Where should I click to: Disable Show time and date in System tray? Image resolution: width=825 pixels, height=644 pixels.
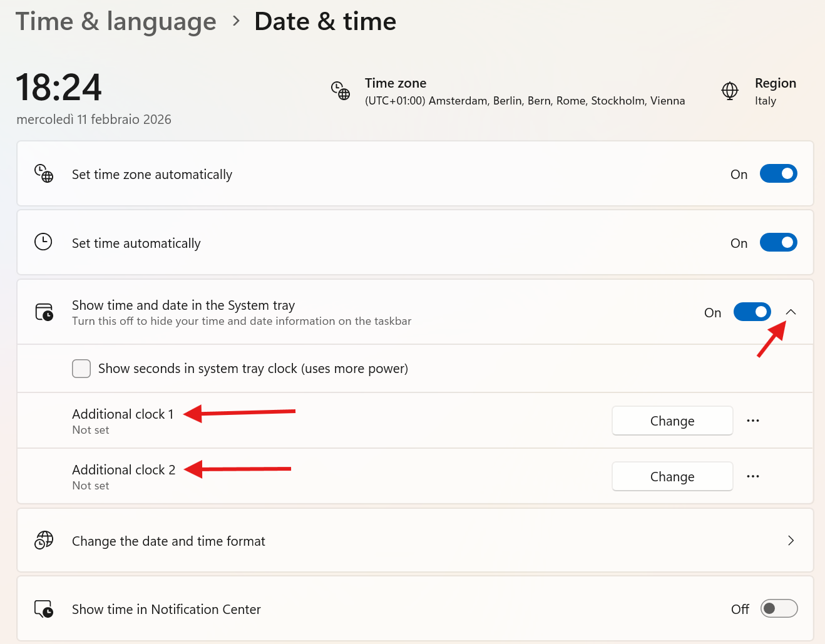(x=752, y=312)
